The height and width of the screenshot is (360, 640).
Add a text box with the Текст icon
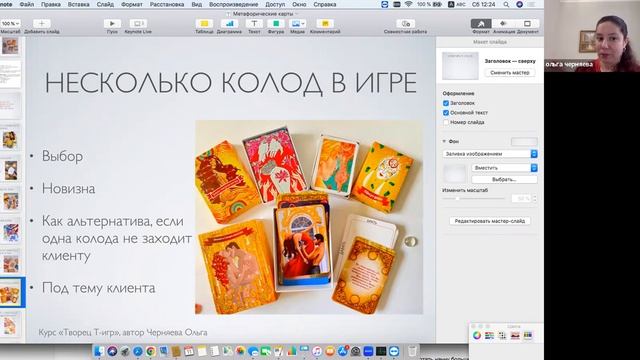pos(254,24)
